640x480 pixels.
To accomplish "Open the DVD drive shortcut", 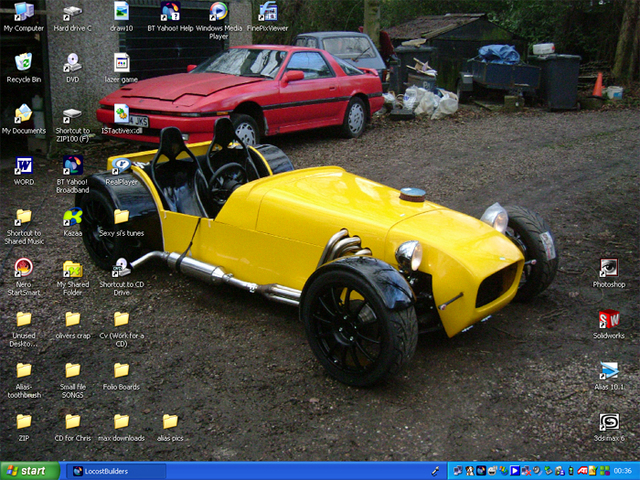I will coord(72,68).
